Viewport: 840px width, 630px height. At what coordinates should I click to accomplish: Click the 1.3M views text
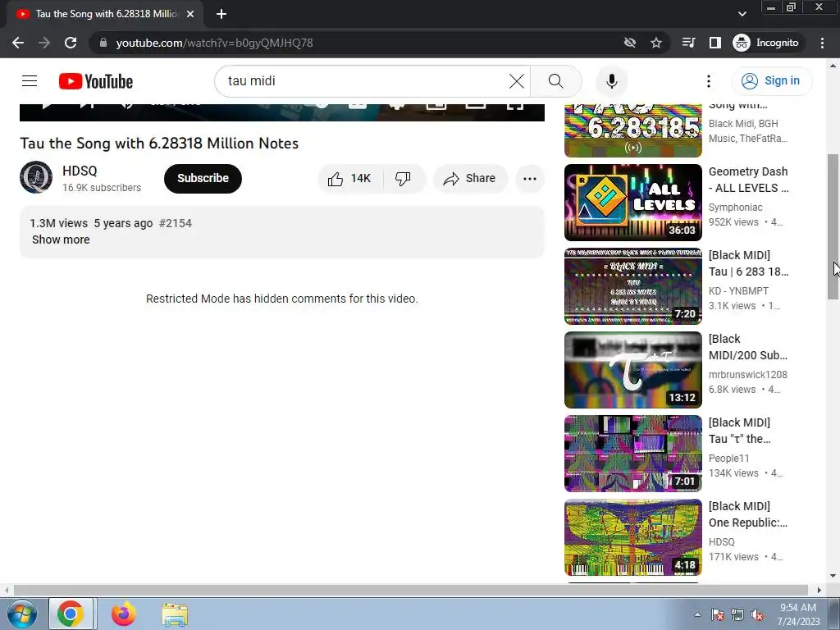(x=58, y=223)
